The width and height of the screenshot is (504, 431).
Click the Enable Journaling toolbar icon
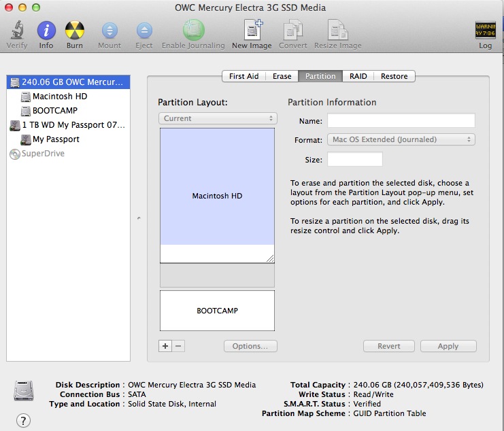pyautogui.click(x=193, y=31)
